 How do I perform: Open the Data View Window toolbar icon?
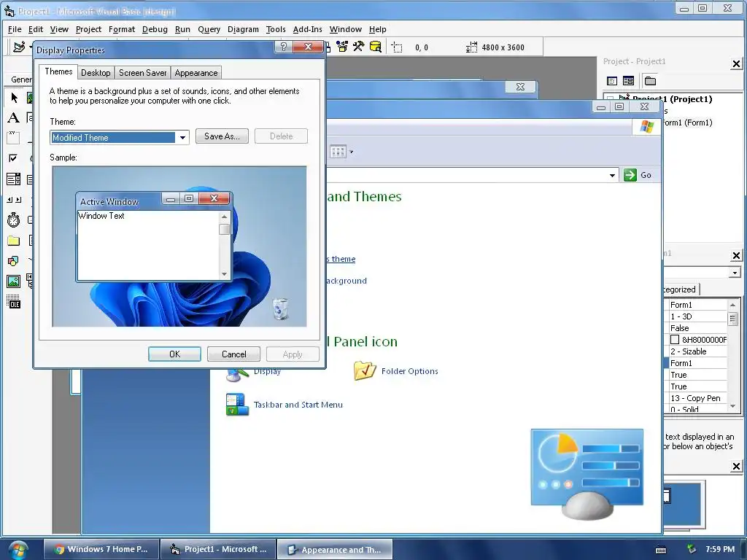click(x=376, y=47)
